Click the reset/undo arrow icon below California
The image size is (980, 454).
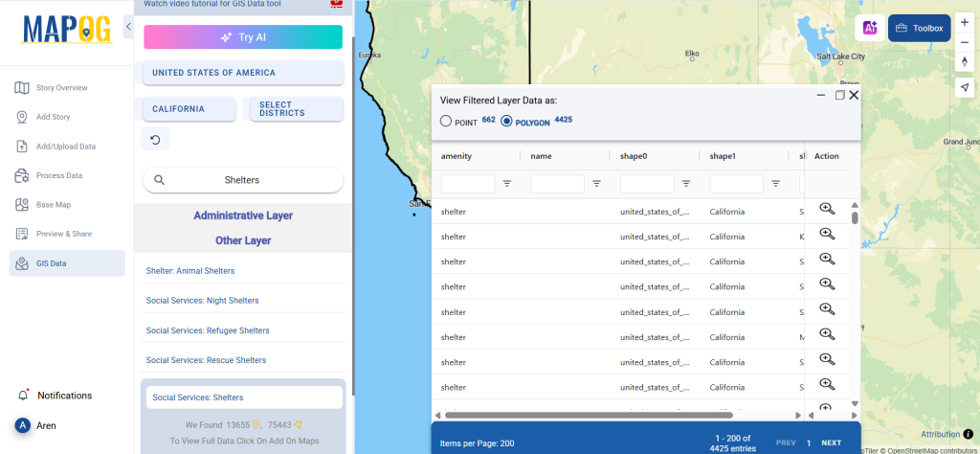tap(155, 140)
